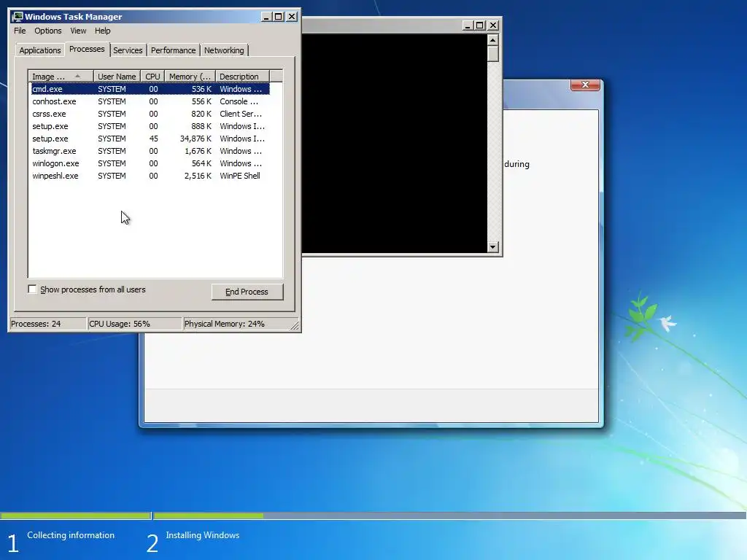Click the Physical Memory status text
The image size is (747, 560).
225,324
